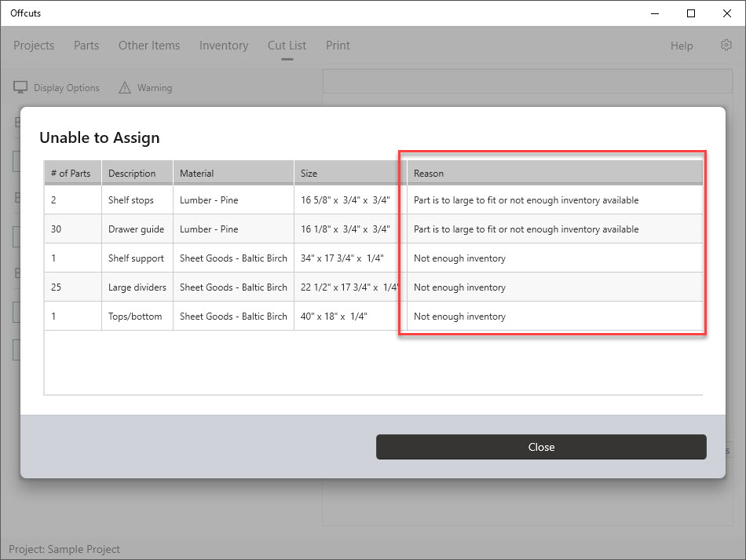The height and width of the screenshot is (560, 746).
Task: Click the '# of Parts' column header
Action: pos(73,174)
